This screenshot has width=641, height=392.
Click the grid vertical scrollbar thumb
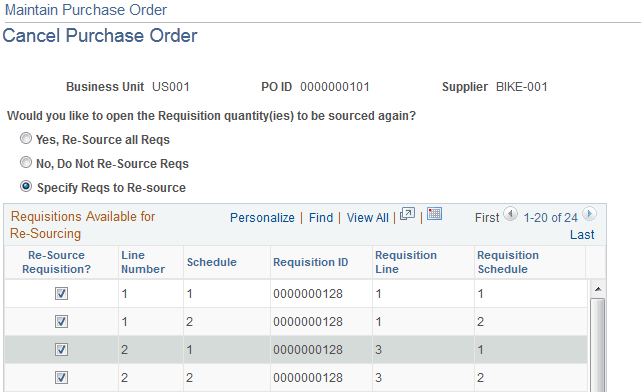click(598, 345)
